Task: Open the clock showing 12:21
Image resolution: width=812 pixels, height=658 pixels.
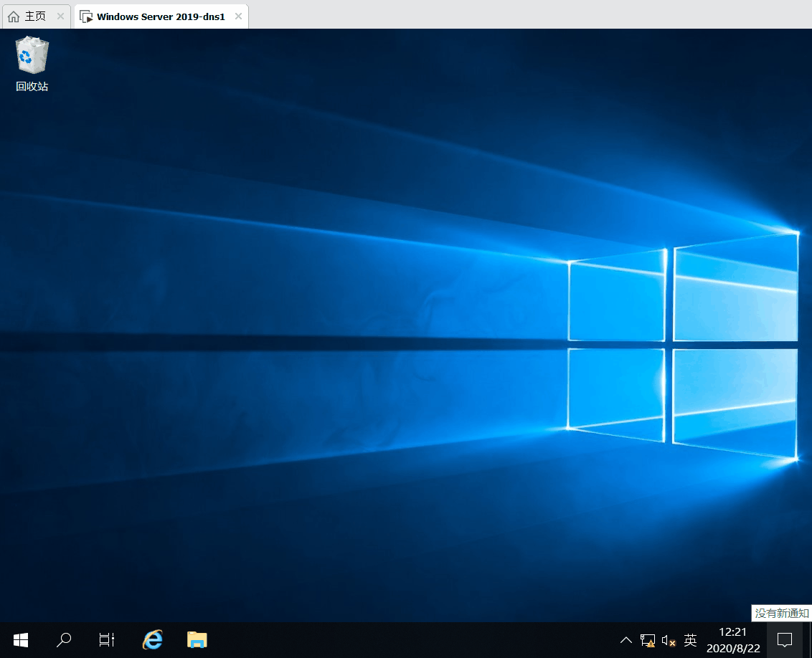Action: pyautogui.click(x=732, y=632)
